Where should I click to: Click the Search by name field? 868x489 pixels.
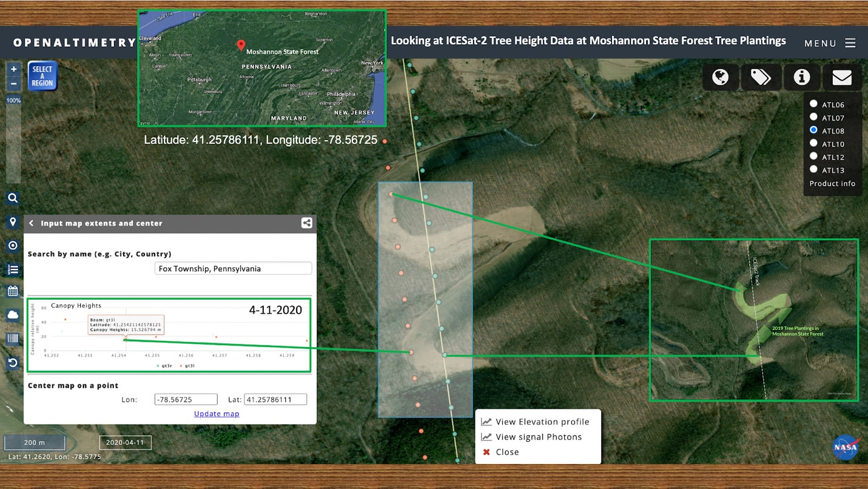click(x=234, y=268)
